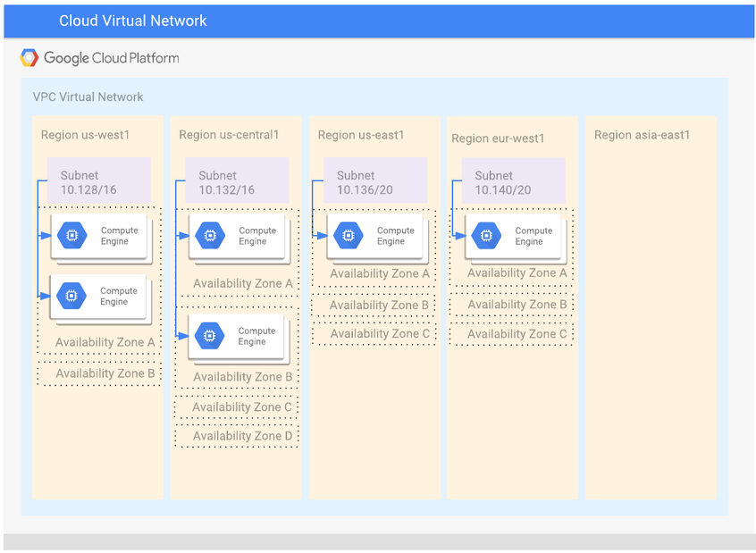Click the Compute Engine icon in eur-west1

486,235
